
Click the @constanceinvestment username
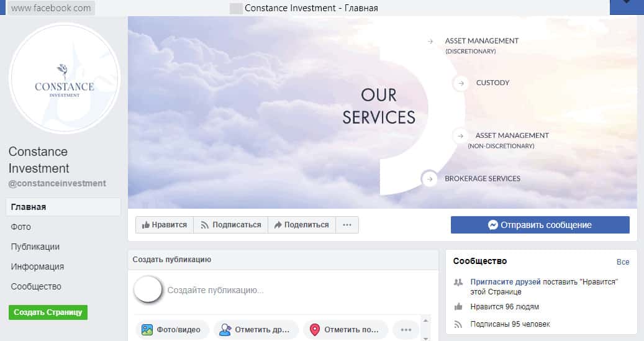[57, 183]
